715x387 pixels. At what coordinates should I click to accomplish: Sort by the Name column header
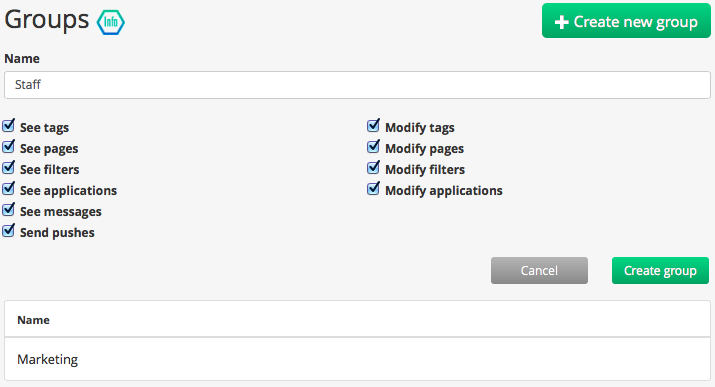point(33,320)
